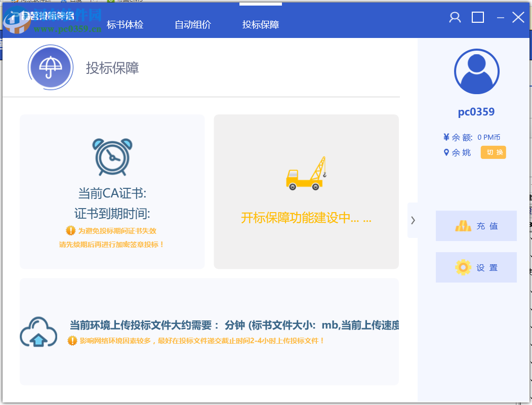Click the user profile icon in title bar
This screenshot has height=405, width=532.
454,17
